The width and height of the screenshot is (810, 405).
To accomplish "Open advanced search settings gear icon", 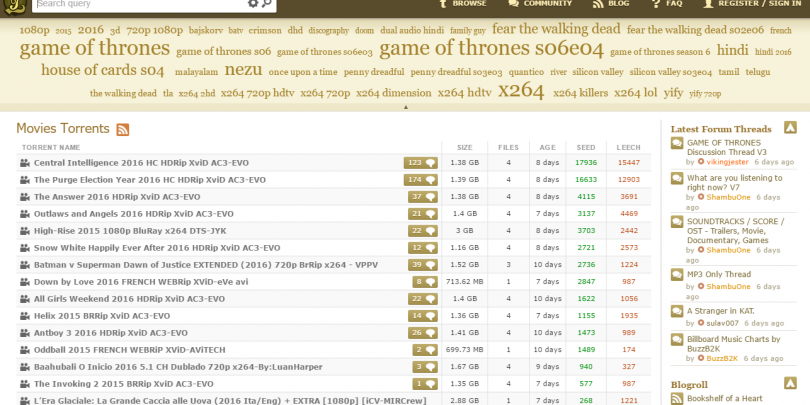I will pos(252,4).
